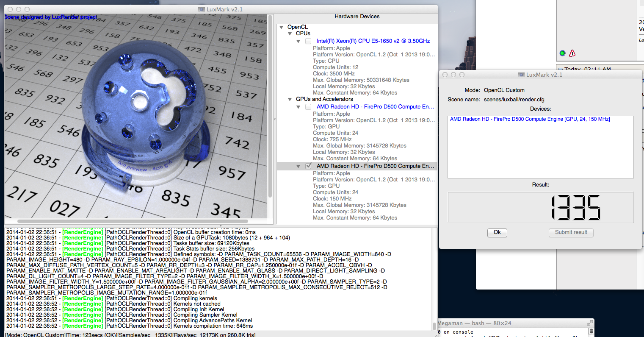Click the main LuxMark window close button
The height and width of the screenshot is (337, 644).
click(10, 9)
